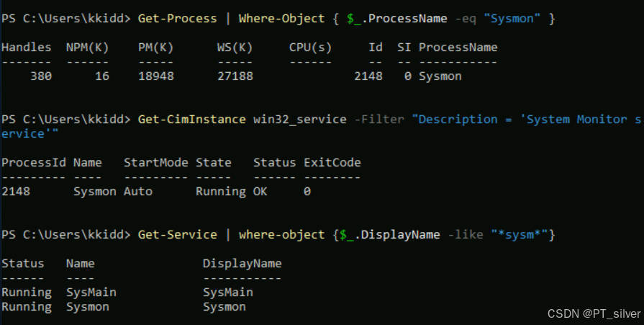
Task: Click Sysmon under Name in the Get-Service table
Action: (x=88, y=307)
